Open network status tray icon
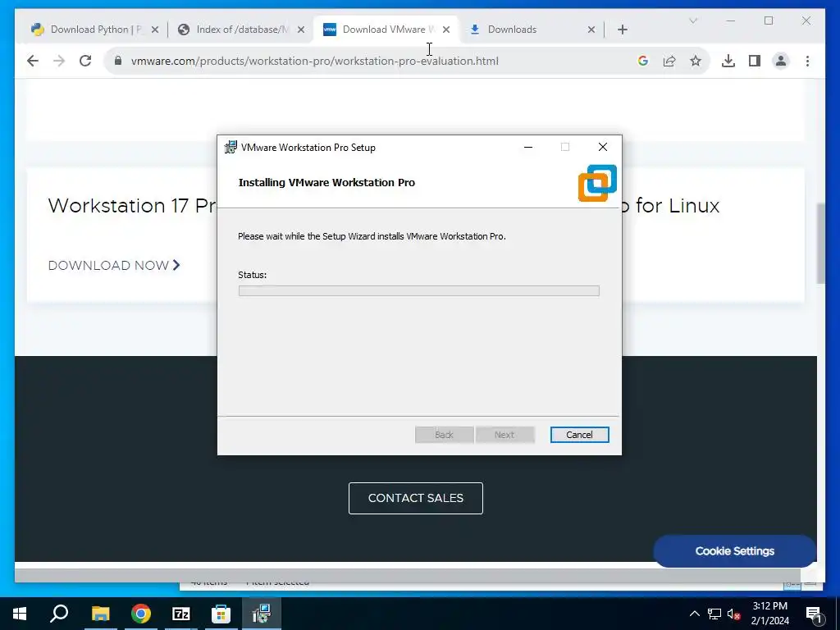This screenshot has height=630, width=840. click(714, 614)
